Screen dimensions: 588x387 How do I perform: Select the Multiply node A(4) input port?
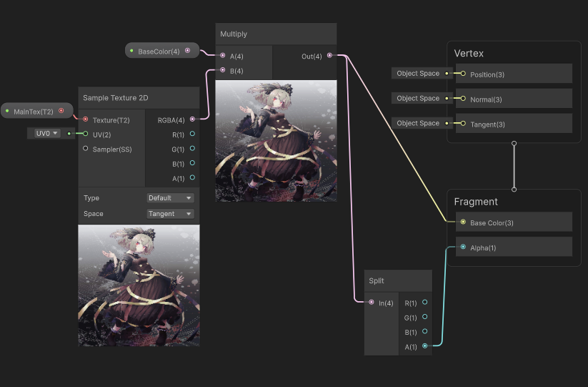[223, 56]
